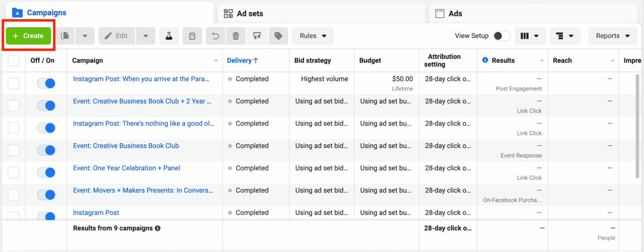The height and width of the screenshot is (252, 644).
Task: Open the Reports dropdown
Action: [612, 36]
